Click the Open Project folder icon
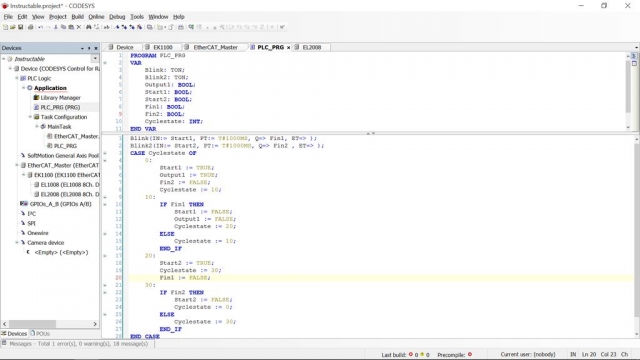Viewport: 640px width, 360px height. [13, 27]
